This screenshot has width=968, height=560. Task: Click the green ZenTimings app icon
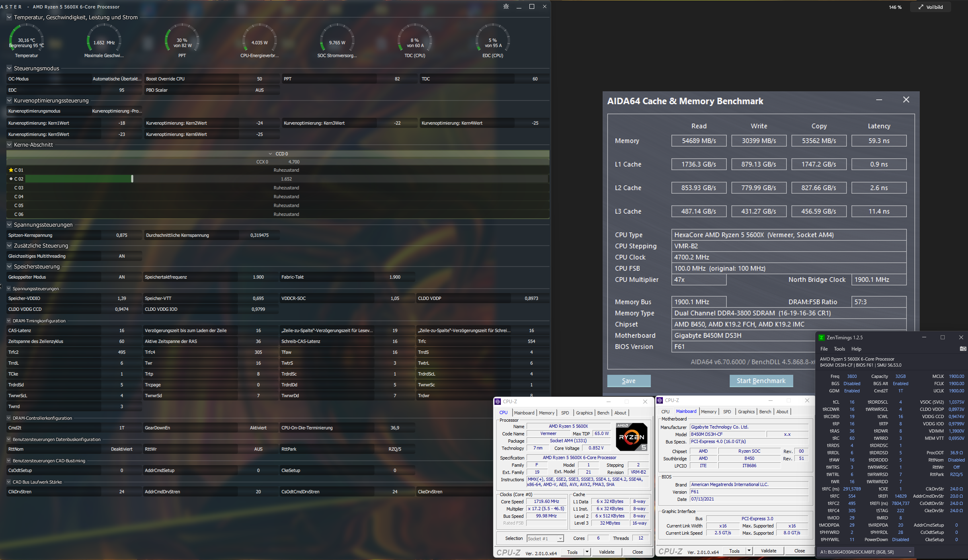[822, 338]
